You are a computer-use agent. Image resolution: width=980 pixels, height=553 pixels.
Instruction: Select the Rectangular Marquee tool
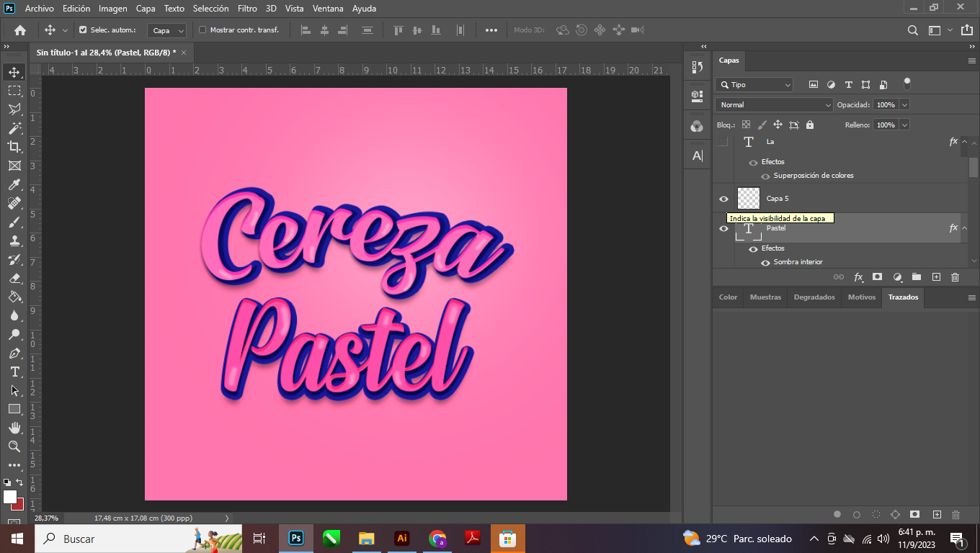tap(14, 91)
